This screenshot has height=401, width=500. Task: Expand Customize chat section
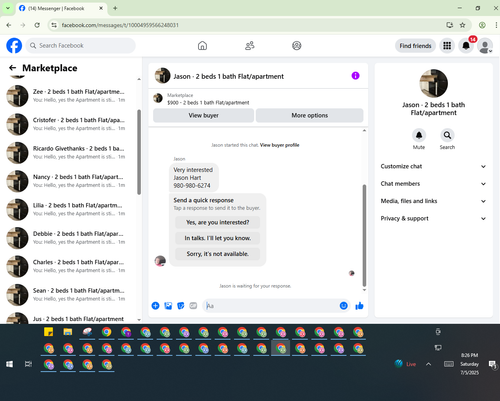pyautogui.click(x=433, y=166)
